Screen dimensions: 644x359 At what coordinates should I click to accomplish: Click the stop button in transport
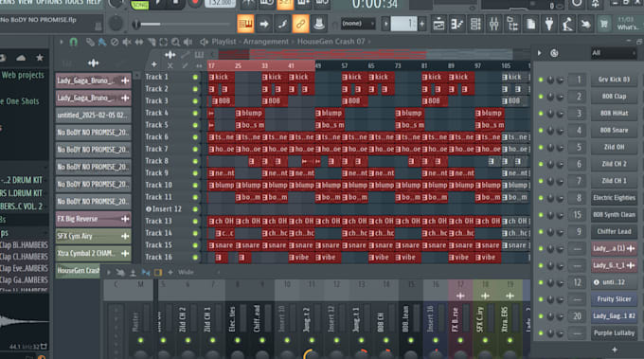[176, 3]
